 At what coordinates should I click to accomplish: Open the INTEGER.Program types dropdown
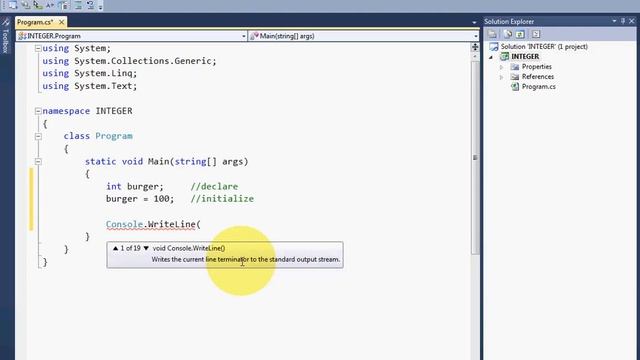[x=244, y=36]
